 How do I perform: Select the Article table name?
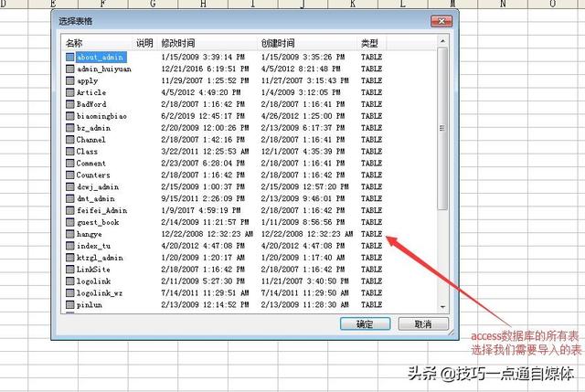[x=91, y=92]
